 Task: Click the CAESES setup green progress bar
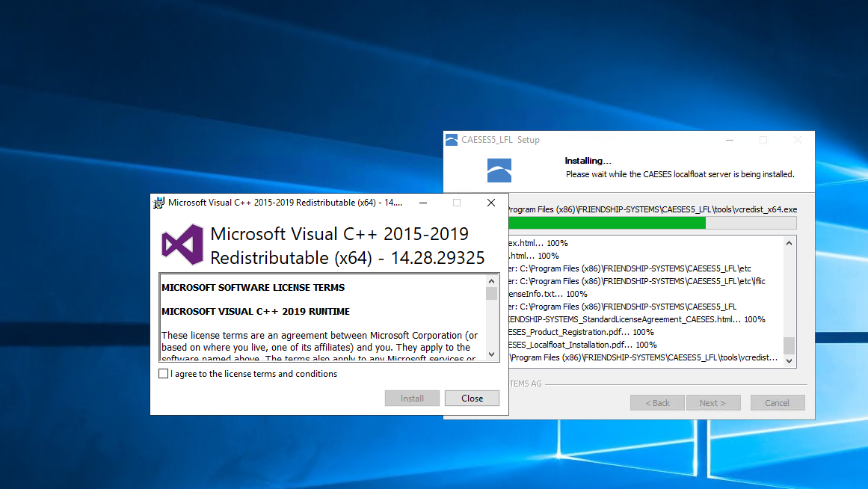[x=652, y=223]
